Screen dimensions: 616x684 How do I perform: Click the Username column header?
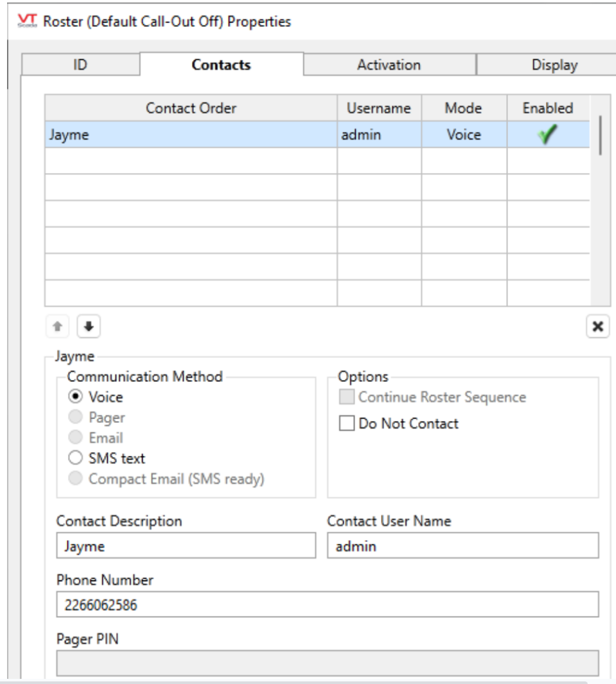pyautogui.click(x=379, y=109)
